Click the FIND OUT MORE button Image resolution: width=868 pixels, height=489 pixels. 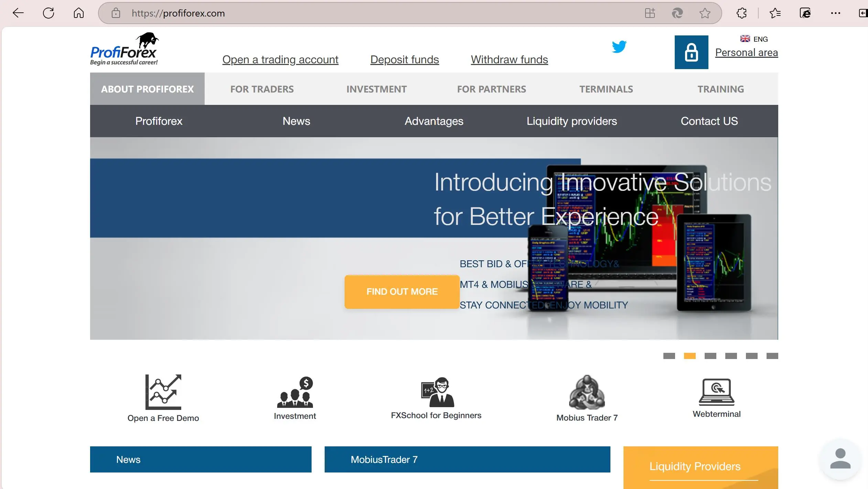pos(402,292)
